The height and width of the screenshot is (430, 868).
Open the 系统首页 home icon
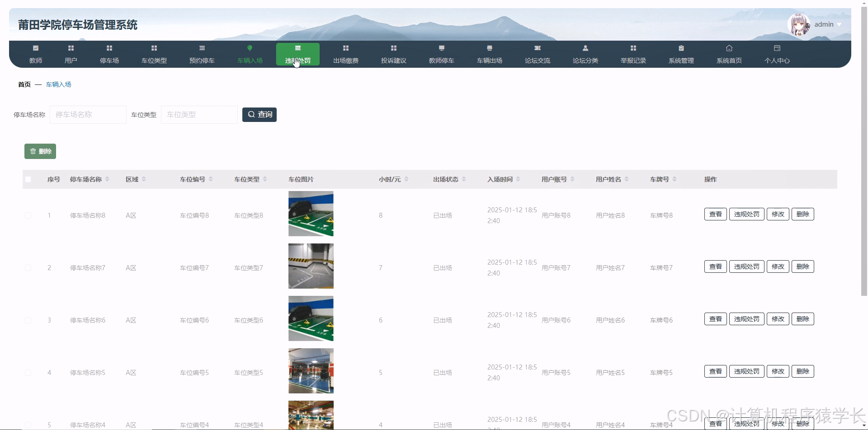(729, 48)
